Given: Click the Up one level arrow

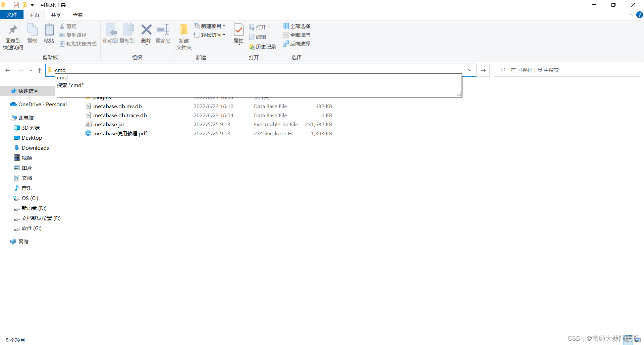Looking at the screenshot, I should tap(40, 70).
